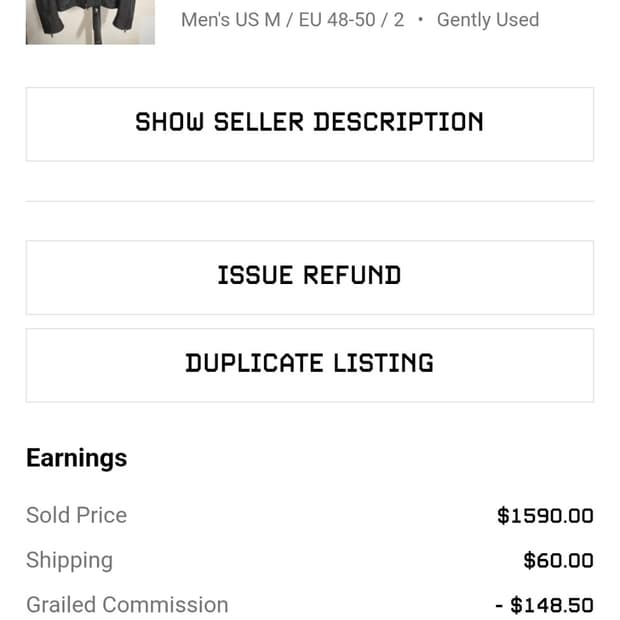Select the Earnings heading
620x620 pixels.
pyautogui.click(x=77, y=458)
